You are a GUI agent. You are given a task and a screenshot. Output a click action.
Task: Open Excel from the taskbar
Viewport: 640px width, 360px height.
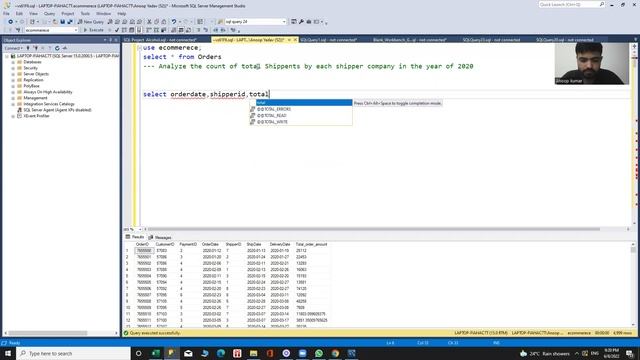[x=156, y=353]
